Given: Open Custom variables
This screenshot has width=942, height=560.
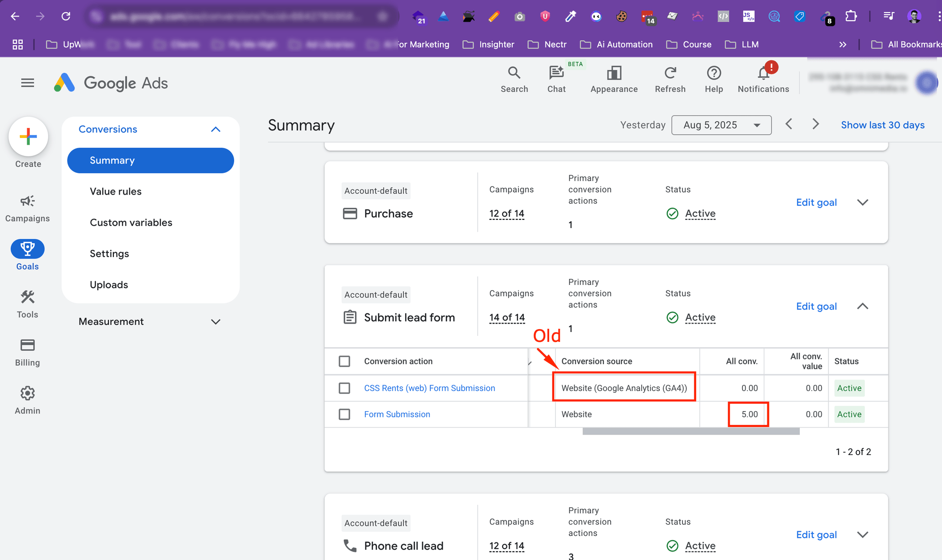Looking at the screenshot, I should point(131,223).
